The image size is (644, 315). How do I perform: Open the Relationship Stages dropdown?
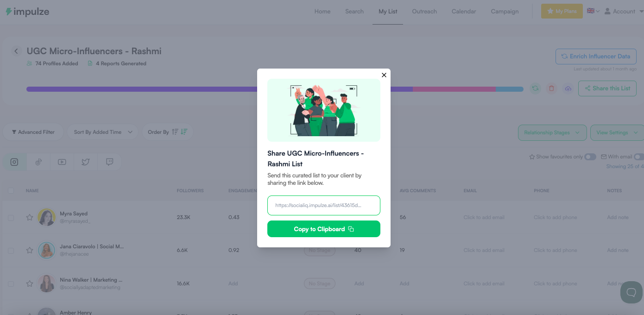pyautogui.click(x=552, y=132)
